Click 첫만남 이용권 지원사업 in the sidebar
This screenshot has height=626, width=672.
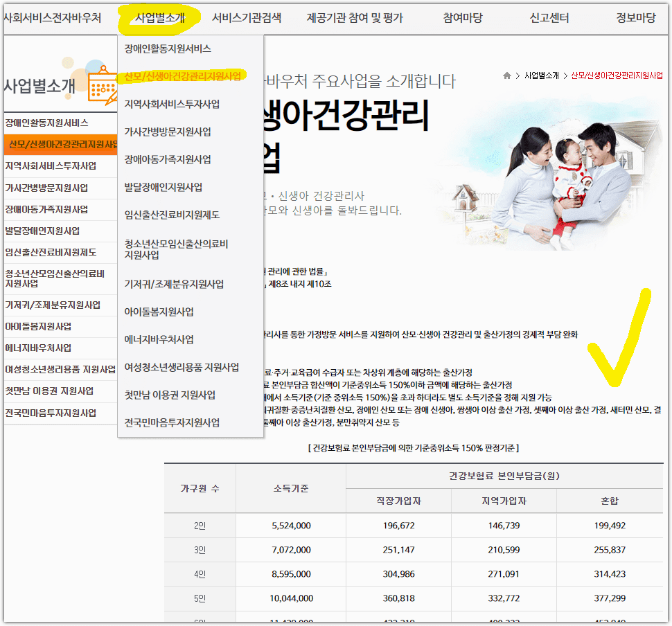50,391
